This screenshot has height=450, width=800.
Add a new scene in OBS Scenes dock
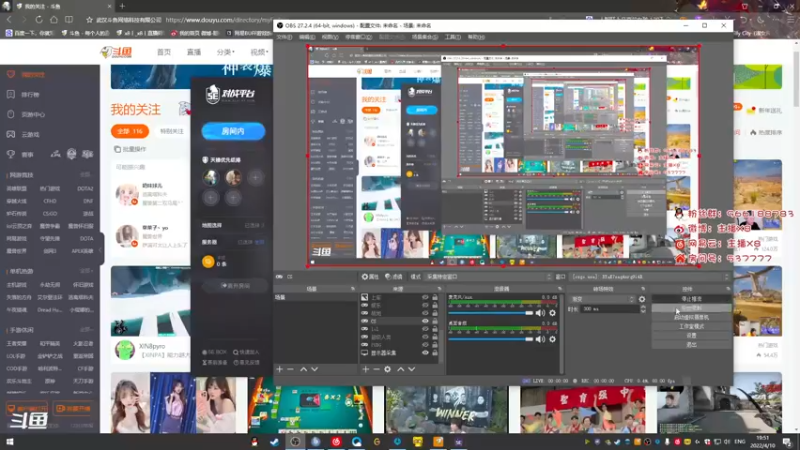click(279, 369)
